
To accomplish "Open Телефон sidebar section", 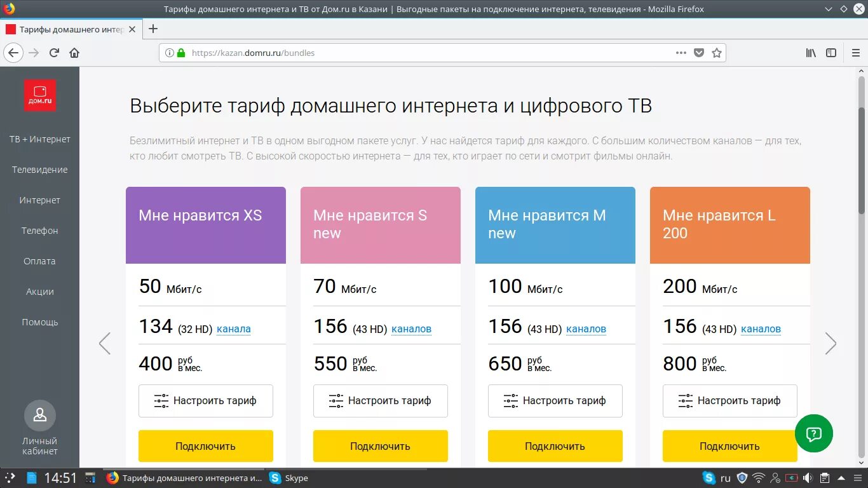I will pyautogui.click(x=40, y=231).
